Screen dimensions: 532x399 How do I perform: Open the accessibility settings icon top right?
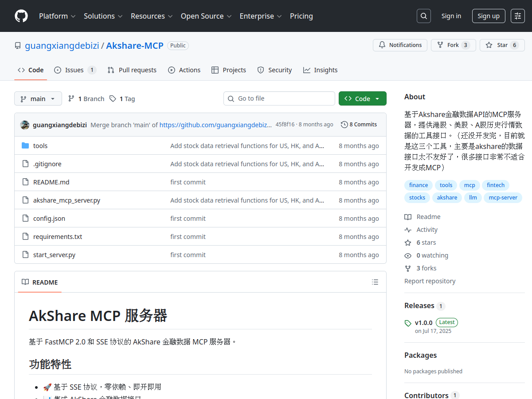tap(518, 16)
